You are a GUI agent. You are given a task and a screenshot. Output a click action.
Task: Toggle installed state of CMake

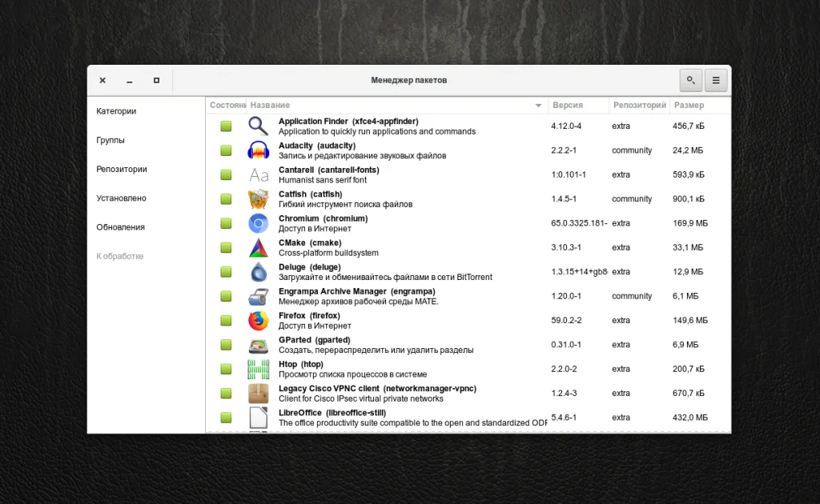[x=226, y=247]
